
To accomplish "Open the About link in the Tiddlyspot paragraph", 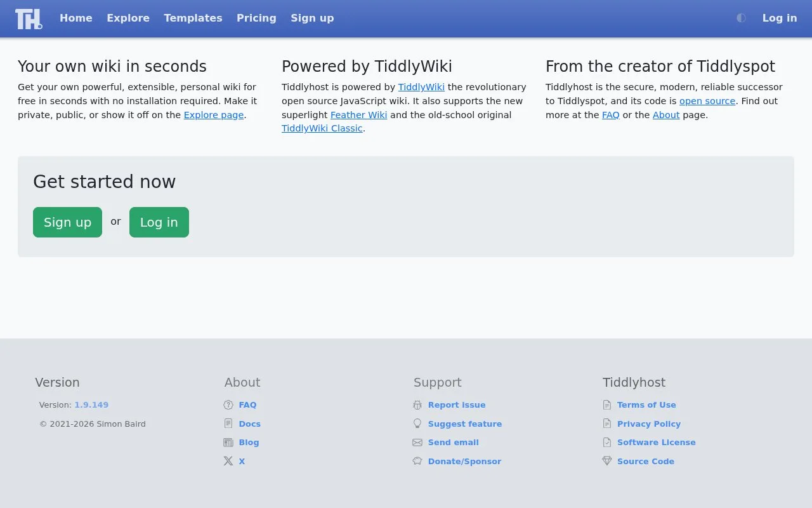I will click(666, 115).
